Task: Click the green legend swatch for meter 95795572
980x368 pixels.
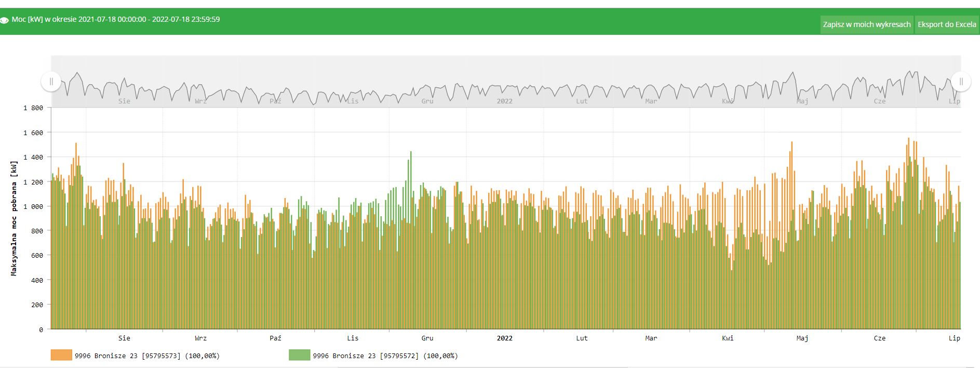Action: pyautogui.click(x=299, y=356)
